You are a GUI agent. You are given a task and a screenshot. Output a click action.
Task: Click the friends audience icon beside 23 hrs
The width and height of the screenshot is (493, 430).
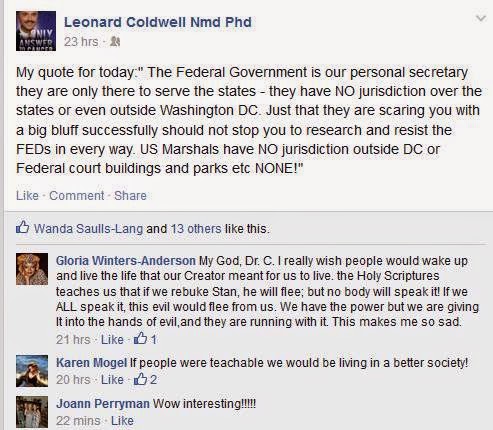click(115, 42)
